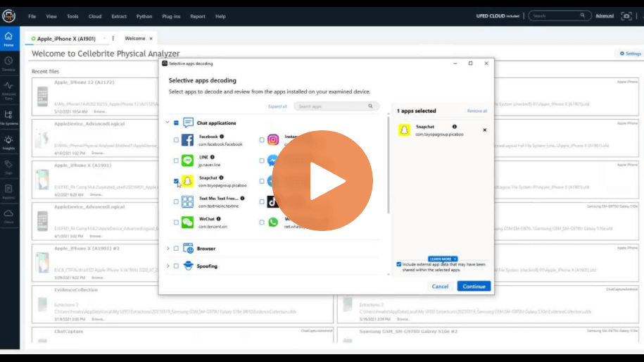Image resolution: width=644 pixels, height=362 pixels.
Task: Open the Home section in the sidebar
Action: pyautogui.click(x=8, y=39)
